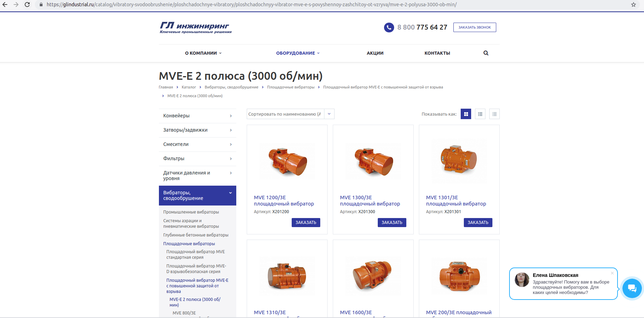Switch to grid tile view
Image resolution: width=644 pixels, height=318 pixels.
tap(466, 114)
